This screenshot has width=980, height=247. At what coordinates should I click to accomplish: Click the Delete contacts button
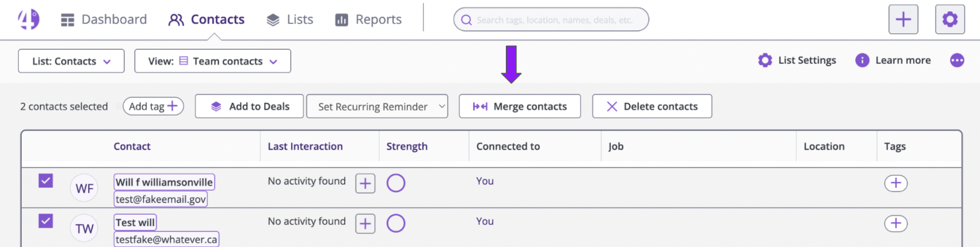652,107
